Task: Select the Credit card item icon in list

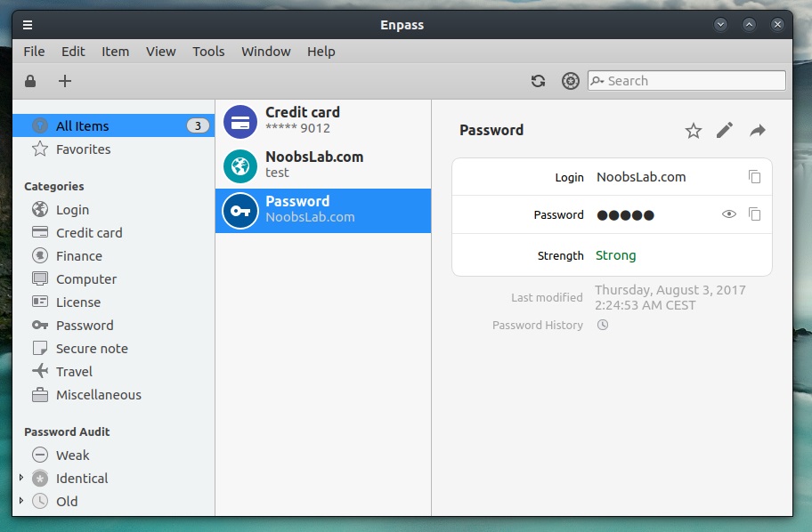Action: click(240, 122)
